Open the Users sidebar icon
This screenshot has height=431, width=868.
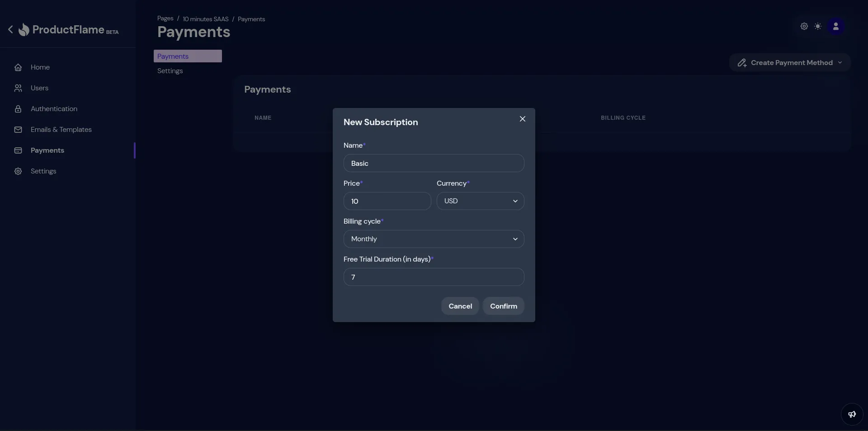pos(18,88)
